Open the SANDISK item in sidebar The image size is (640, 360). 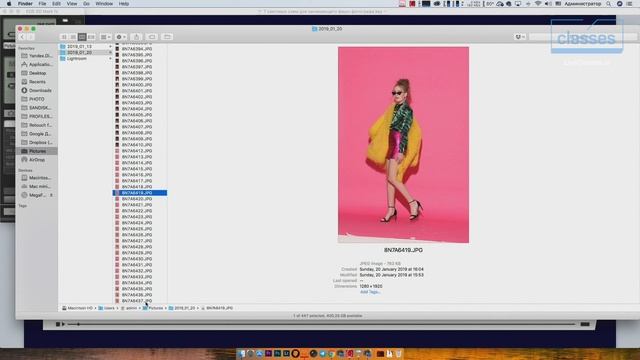click(37, 108)
